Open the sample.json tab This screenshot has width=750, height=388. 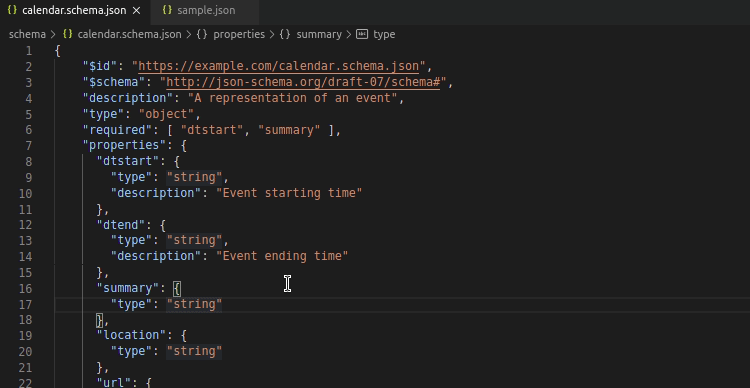click(x=206, y=11)
